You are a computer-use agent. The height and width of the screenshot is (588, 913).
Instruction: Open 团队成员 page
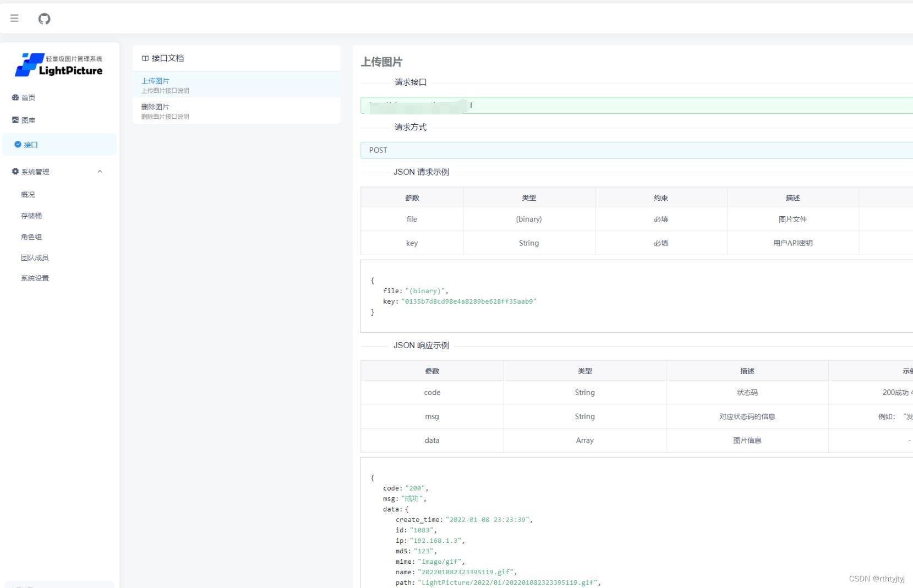(x=35, y=257)
